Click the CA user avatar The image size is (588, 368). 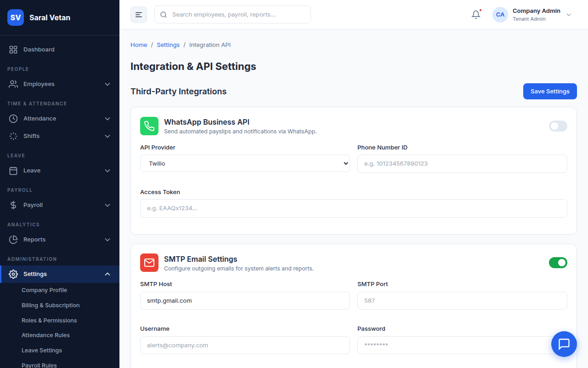click(500, 15)
